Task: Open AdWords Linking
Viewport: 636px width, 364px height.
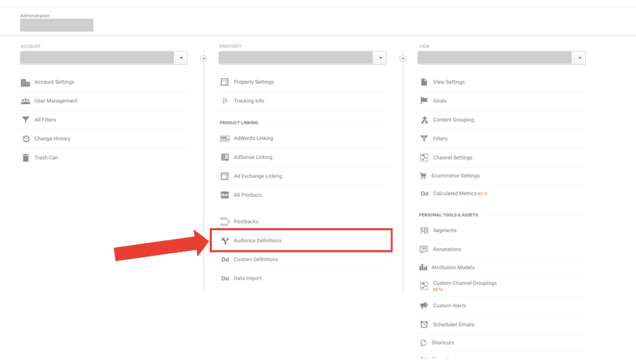Action: [253, 139]
